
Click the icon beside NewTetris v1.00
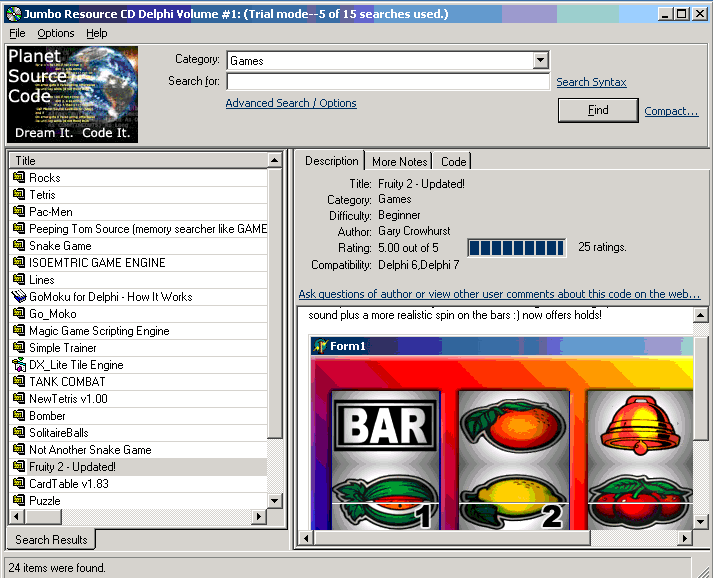click(19, 398)
